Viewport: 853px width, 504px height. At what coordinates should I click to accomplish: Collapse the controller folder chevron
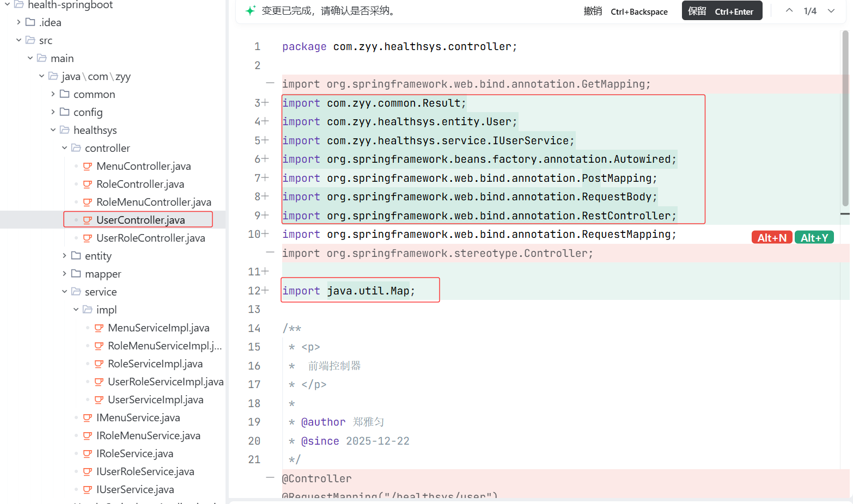[64, 147]
